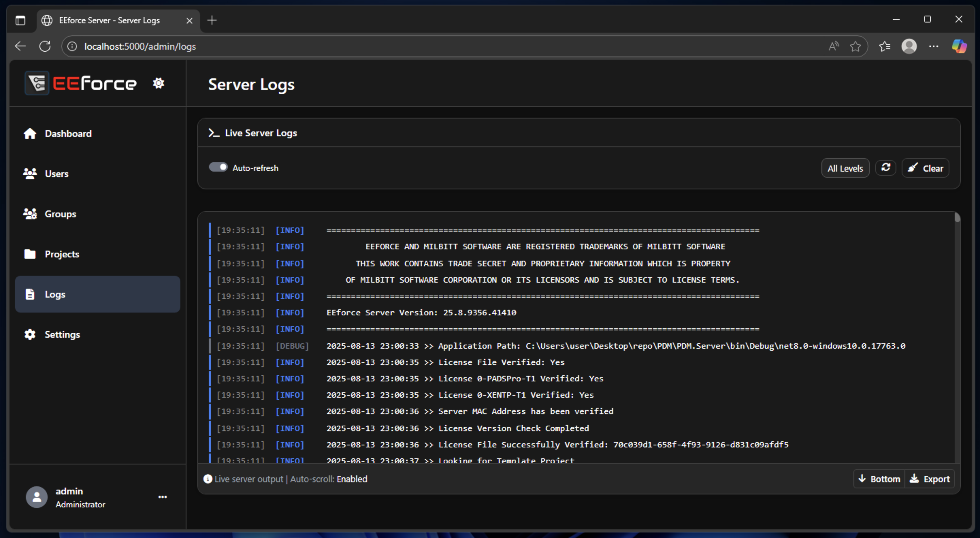
Task: Open the Dashboard page
Action: click(97, 133)
